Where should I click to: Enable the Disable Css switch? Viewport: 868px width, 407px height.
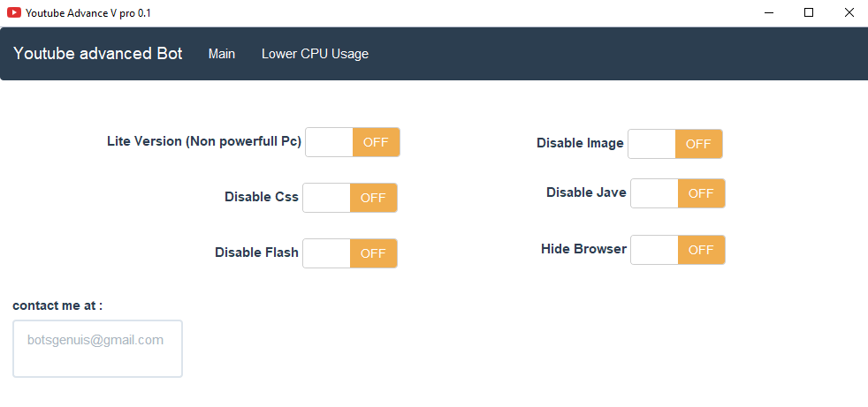[350, 198]
